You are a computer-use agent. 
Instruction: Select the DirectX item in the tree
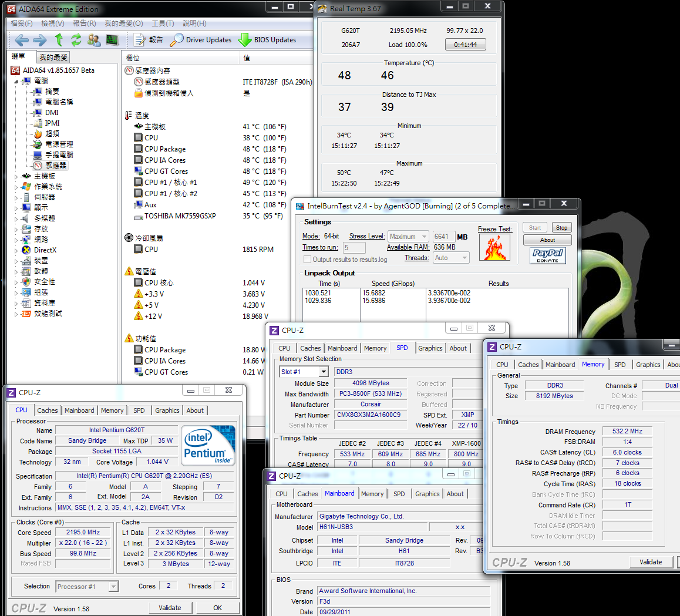(45, 250)
